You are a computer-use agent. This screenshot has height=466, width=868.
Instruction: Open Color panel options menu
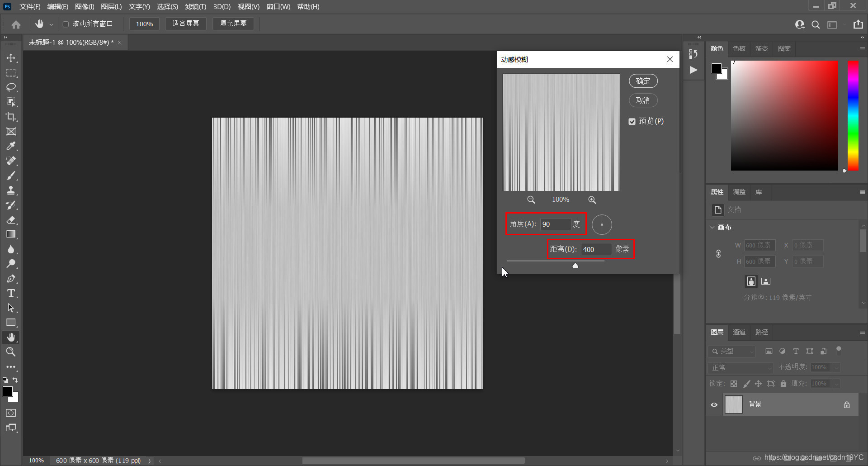(x=862, y=49)
